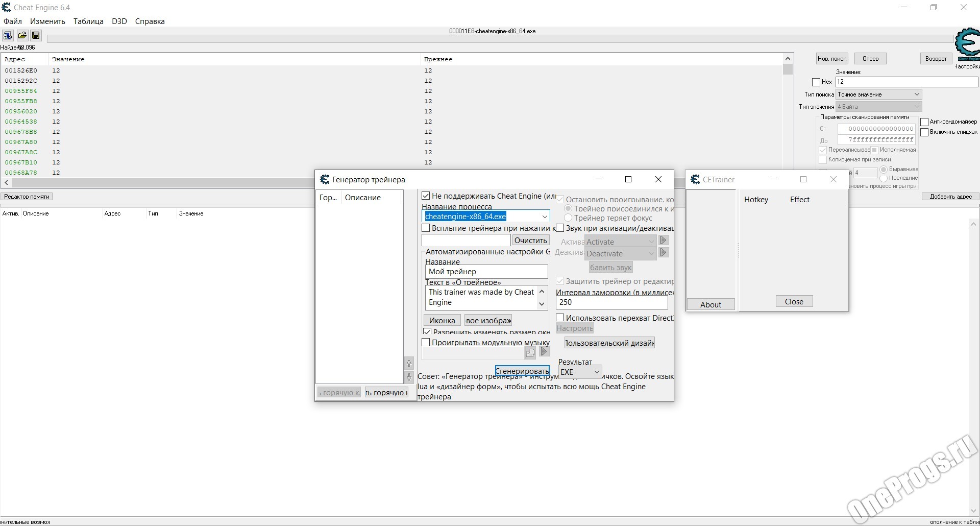Click the freeze interval 250 field
This screenshot has width=980, height=526.
coord(611,302)
